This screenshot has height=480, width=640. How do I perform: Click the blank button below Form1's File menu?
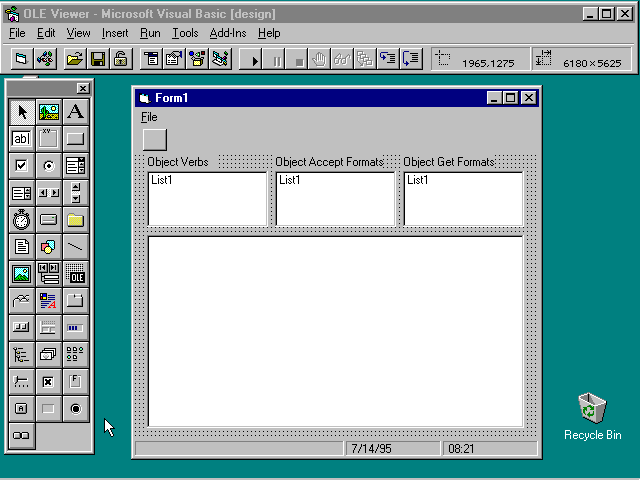tap(155, 139)
